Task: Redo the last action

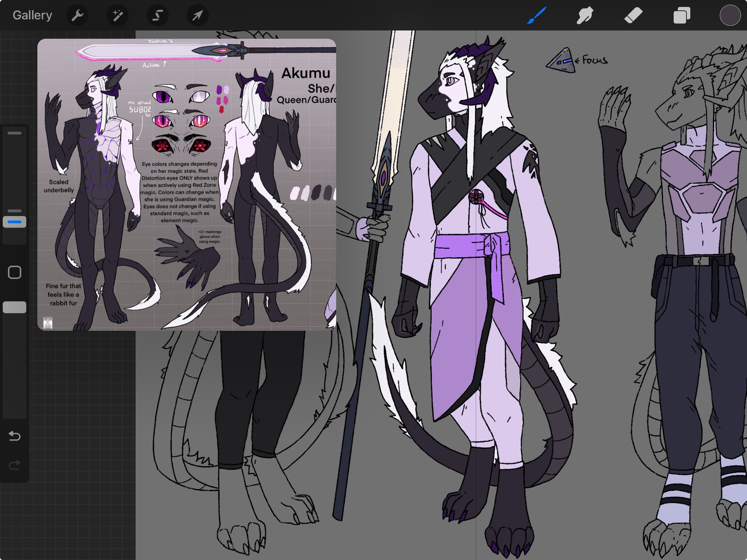Action: coord(15,465)
